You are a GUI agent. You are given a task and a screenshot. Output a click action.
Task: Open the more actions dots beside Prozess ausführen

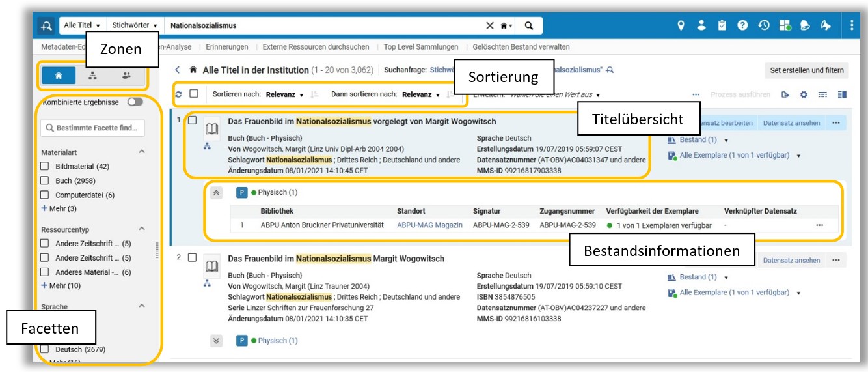pyautogui.click(x=696, y=94)
